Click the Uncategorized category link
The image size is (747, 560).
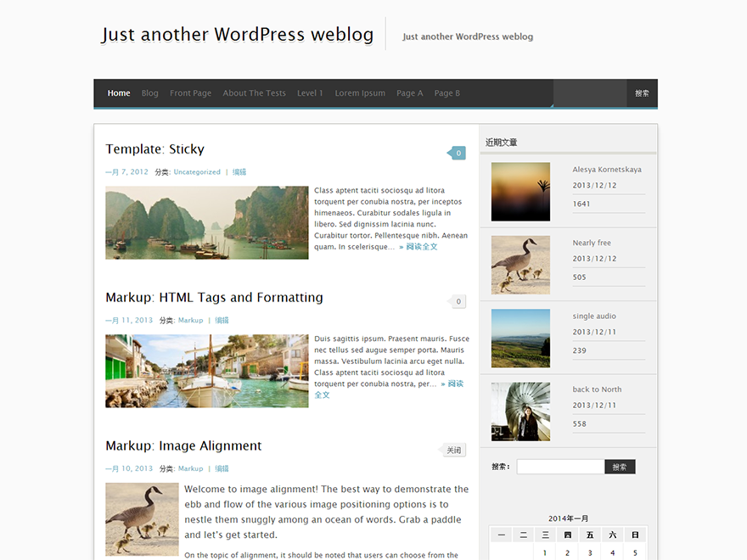[197, 172]
